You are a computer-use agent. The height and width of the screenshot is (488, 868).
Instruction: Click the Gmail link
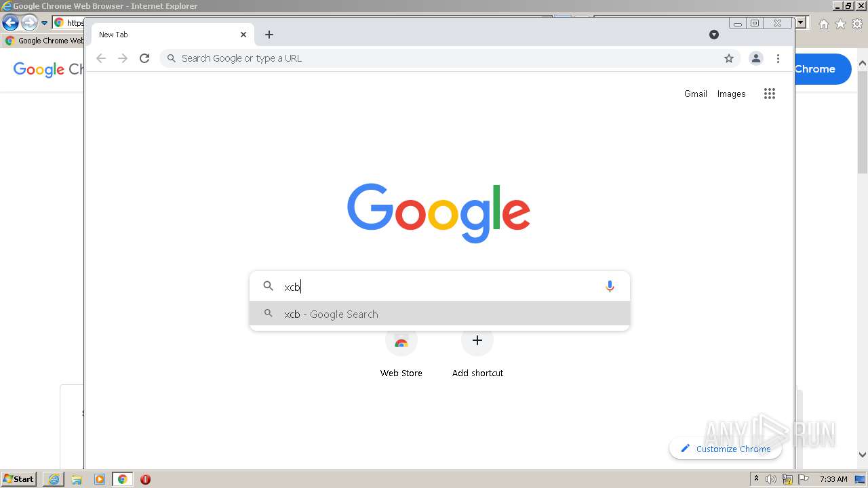click(x=695, y=94)
